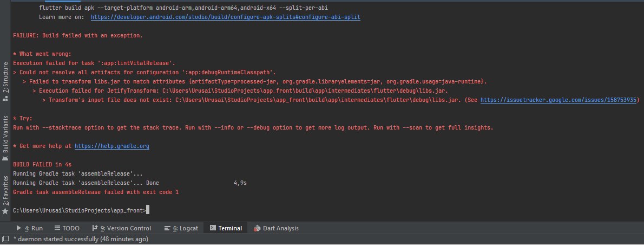Screen dimensions: 644x245
Task: Click the Logcat lines icon
Action: (x=167, y=228)
